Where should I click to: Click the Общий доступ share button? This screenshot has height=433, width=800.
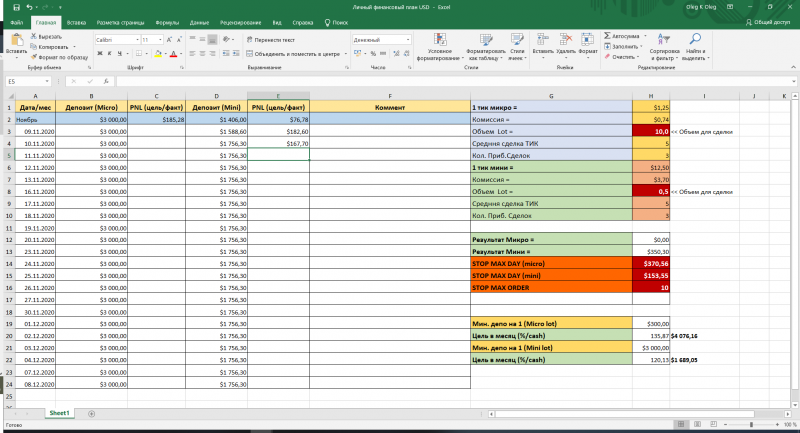766,21
